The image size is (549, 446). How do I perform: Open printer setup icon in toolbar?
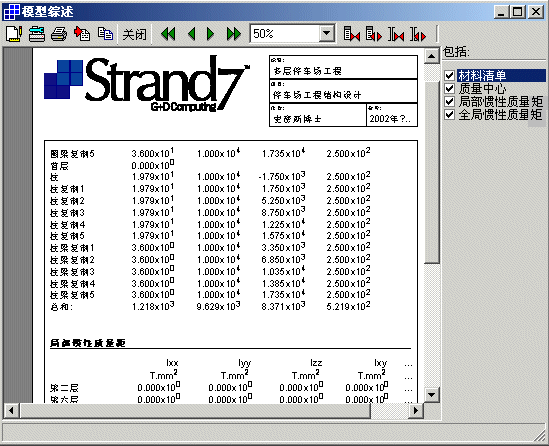[37, 34]
